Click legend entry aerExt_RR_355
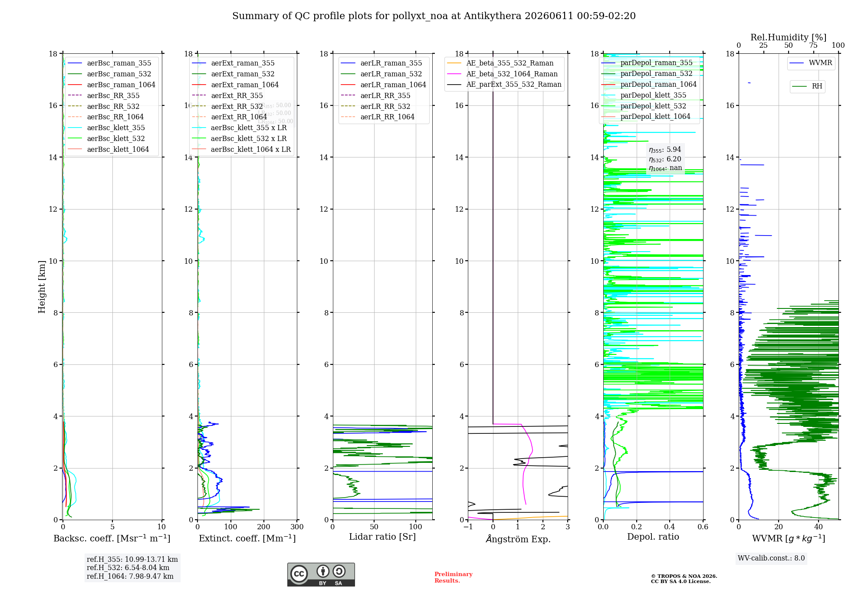This screenshot has width=868, height=590. [227, 96]
